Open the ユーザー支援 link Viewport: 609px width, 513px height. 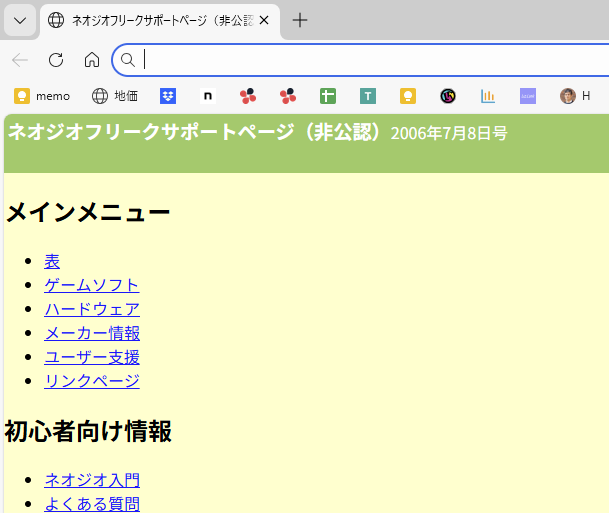tap(92, 357)
